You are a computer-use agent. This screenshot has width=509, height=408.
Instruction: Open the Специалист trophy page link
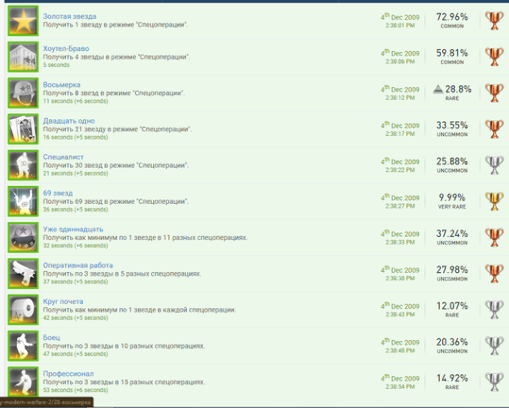click(x=63, y=157)
